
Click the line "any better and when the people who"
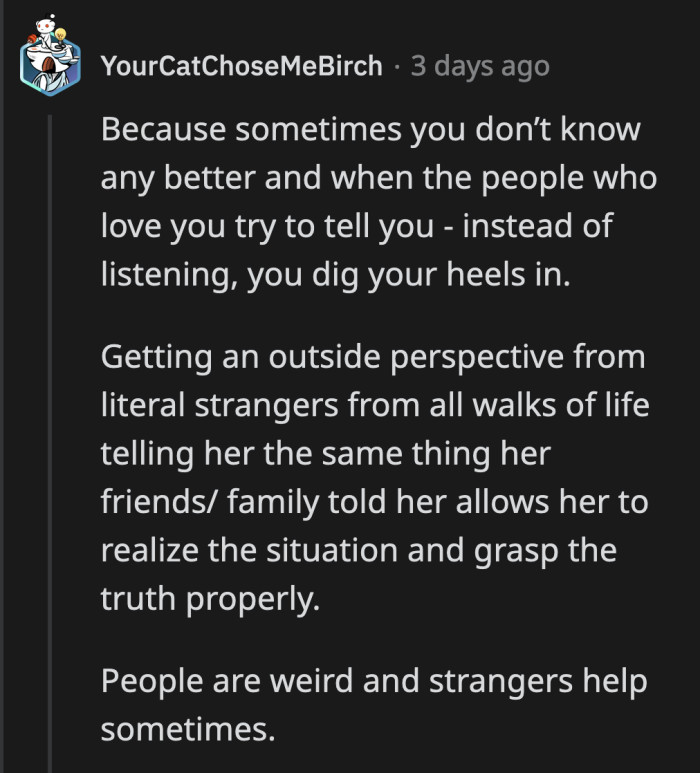[378, 179]
